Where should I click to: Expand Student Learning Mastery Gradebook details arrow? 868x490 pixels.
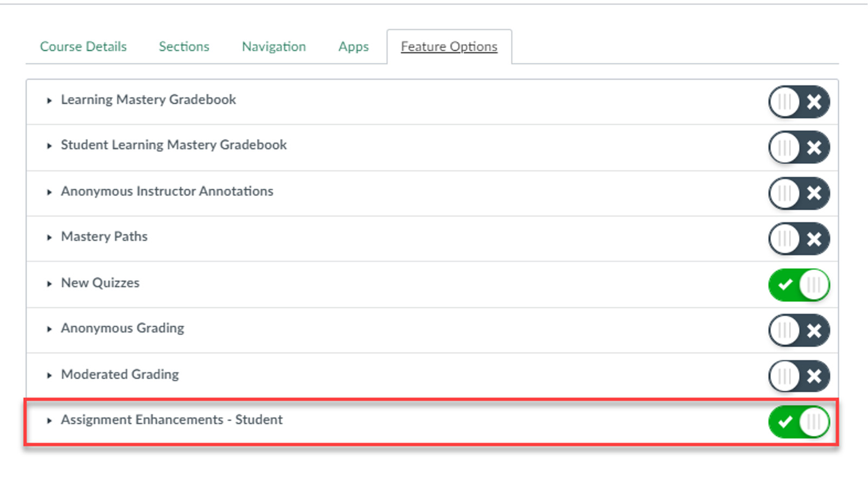49,146
